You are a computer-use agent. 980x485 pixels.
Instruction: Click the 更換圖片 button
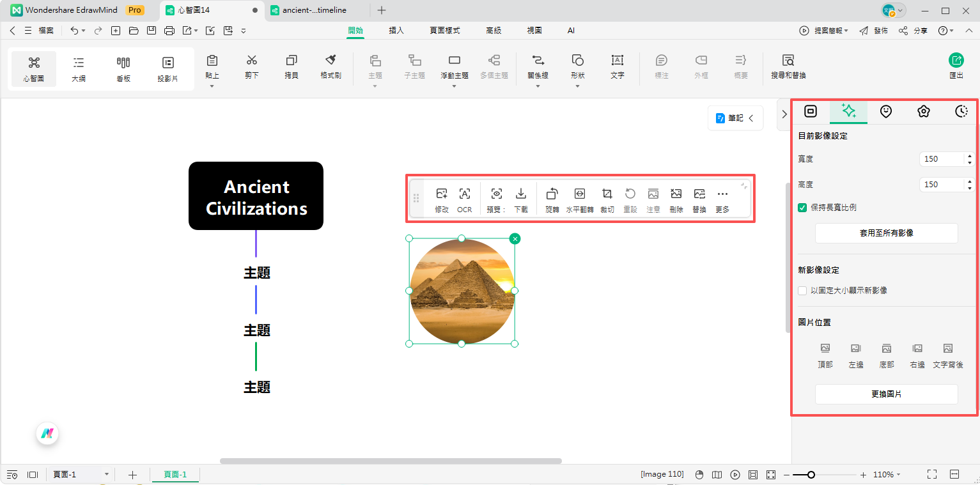point(886,394)
